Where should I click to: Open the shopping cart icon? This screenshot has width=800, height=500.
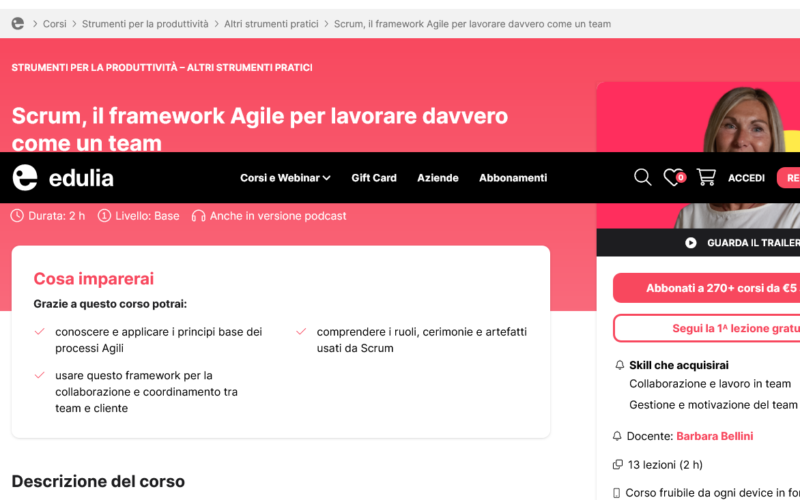coord(706,178)
